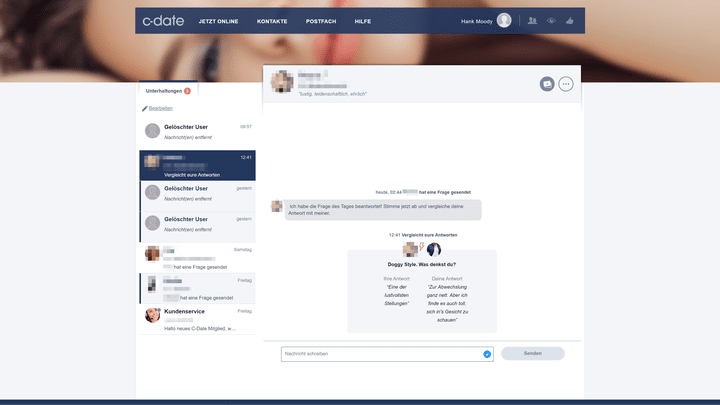
Task: Open the Postfach menu item
Action: pos(320,21)
